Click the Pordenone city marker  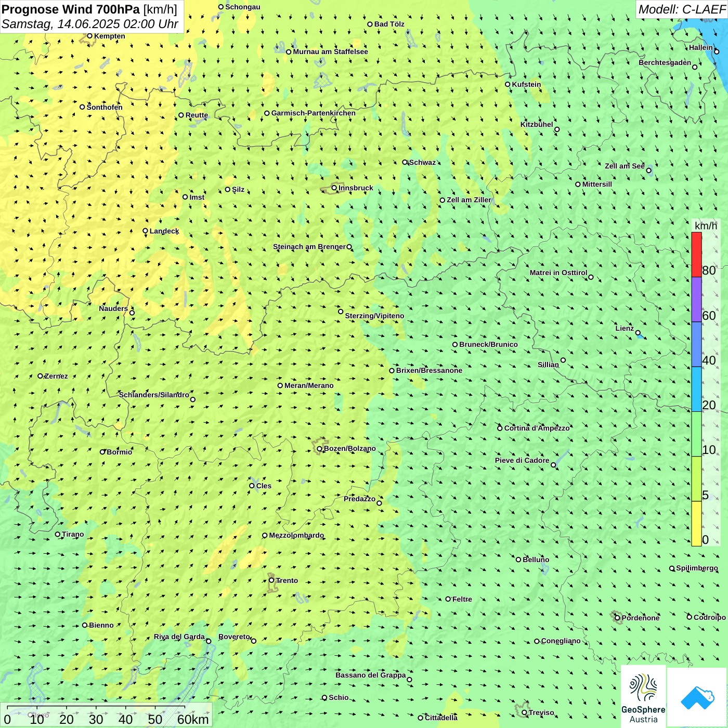click(x=618, y=618)
